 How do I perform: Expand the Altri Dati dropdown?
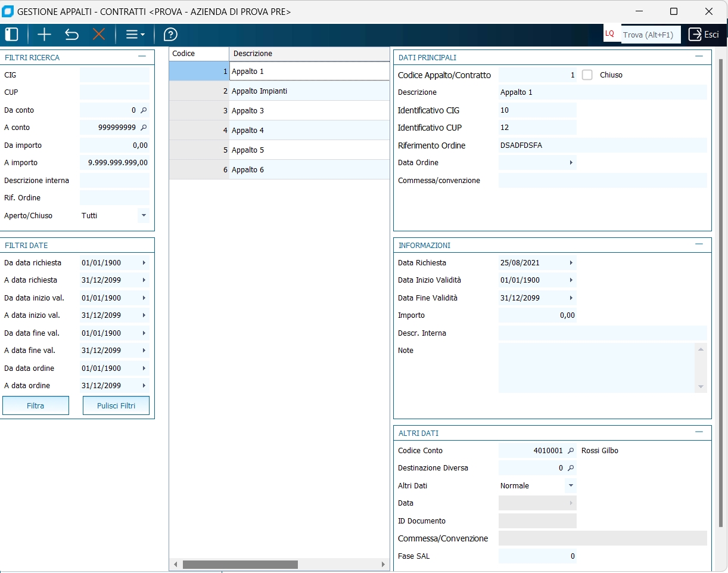coord(571,485)
